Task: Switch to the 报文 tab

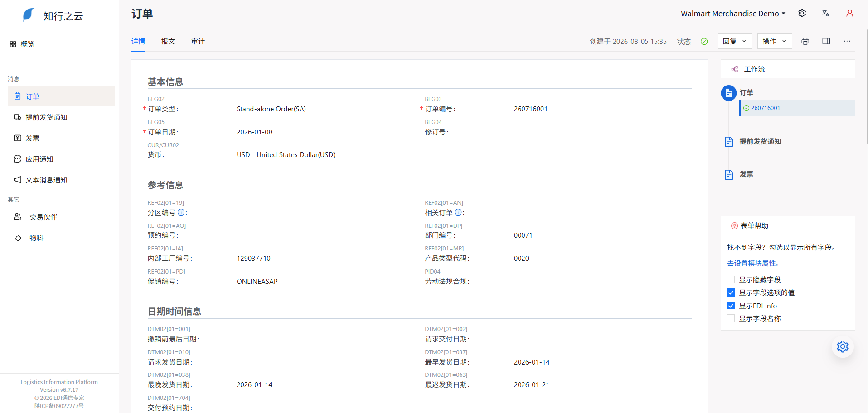Action: (168, 41)
